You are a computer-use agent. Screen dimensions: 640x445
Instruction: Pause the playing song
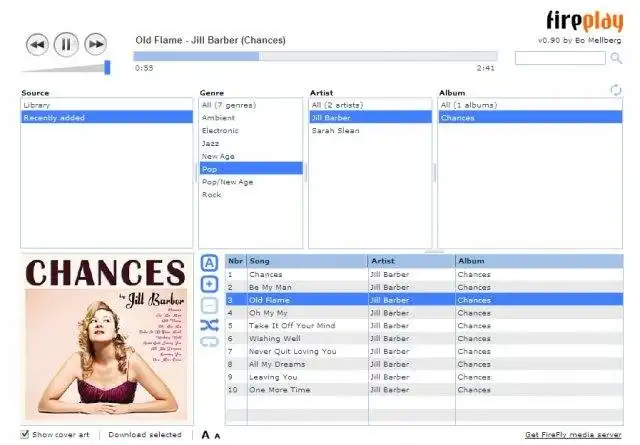[66, 44]
